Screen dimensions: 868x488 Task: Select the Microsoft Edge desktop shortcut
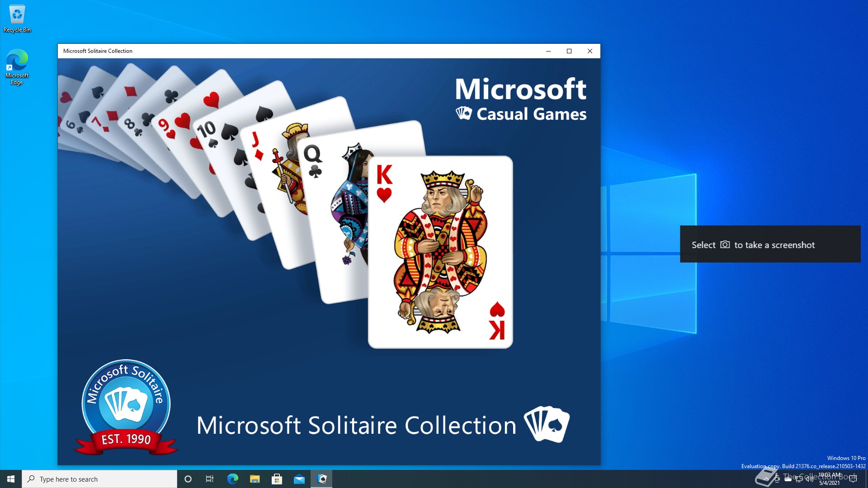coord(17,67)
